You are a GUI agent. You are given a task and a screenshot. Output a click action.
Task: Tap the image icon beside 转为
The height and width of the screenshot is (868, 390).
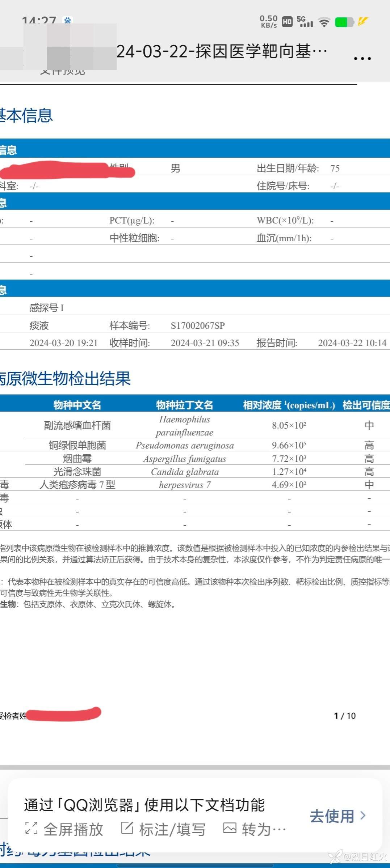[x=230, y=827]
